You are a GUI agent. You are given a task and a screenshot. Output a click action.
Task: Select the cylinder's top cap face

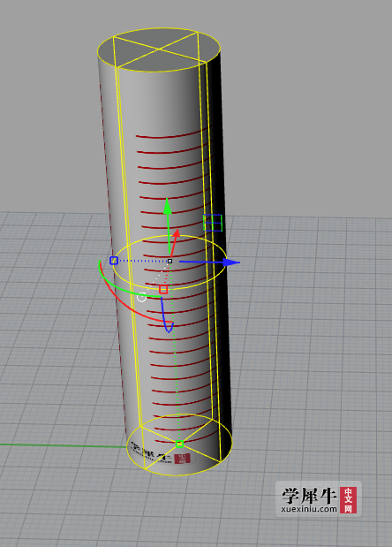point(159,49)
